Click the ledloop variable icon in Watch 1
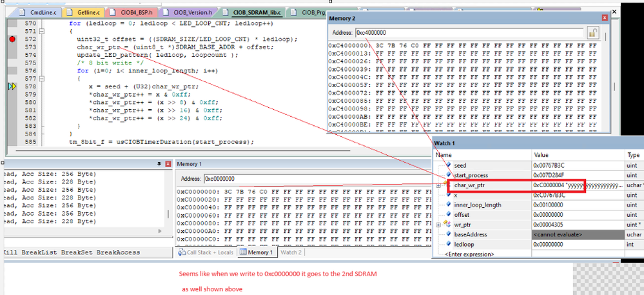Image resolution: width=644 pixels, height=295 pixels. point(449,244)
